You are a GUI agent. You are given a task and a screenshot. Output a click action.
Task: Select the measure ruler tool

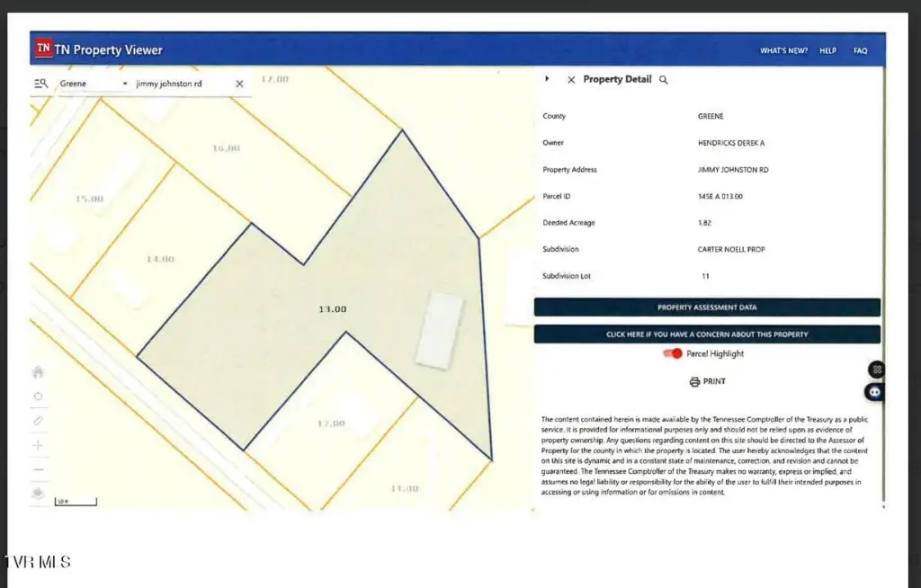tap(38, 421)
